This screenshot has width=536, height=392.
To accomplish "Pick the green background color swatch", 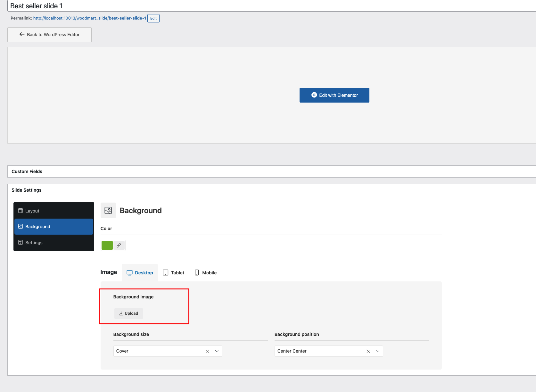I will point(107,245).
